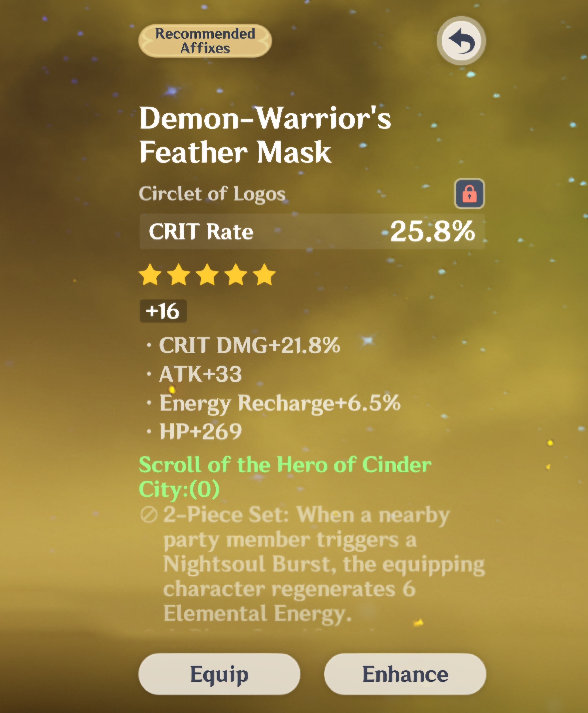Viewport: 588px width, 713px height.
Task: Tap the back arrow icon
Action: (x=461, y=41)
